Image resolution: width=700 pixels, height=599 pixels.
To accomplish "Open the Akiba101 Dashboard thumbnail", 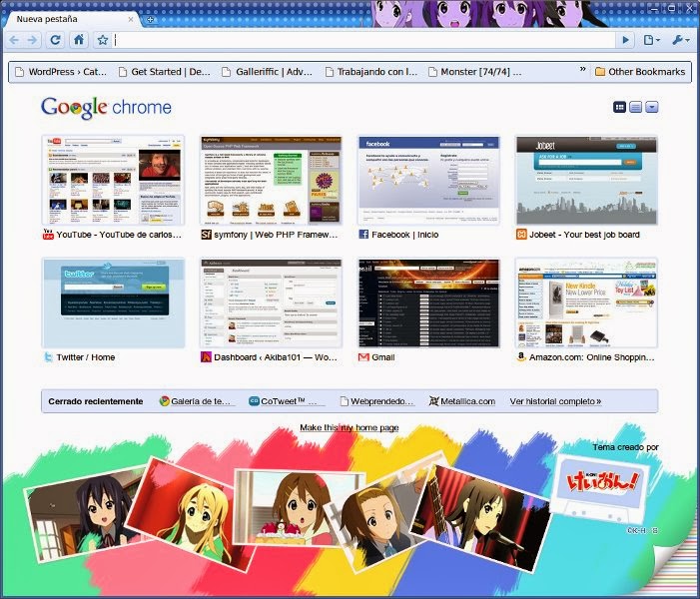I will click(271, 302).
